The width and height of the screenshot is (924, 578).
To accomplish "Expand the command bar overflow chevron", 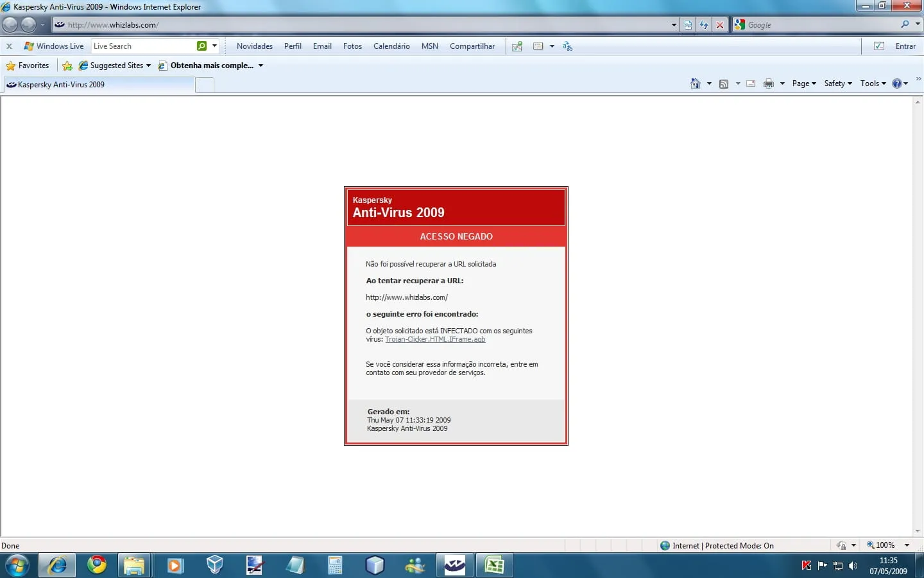I will [918, 79].
